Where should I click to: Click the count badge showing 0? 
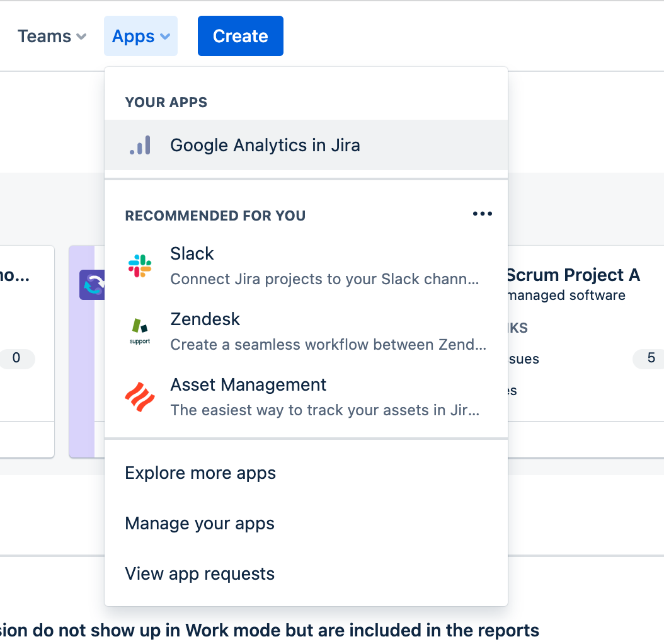16,359
